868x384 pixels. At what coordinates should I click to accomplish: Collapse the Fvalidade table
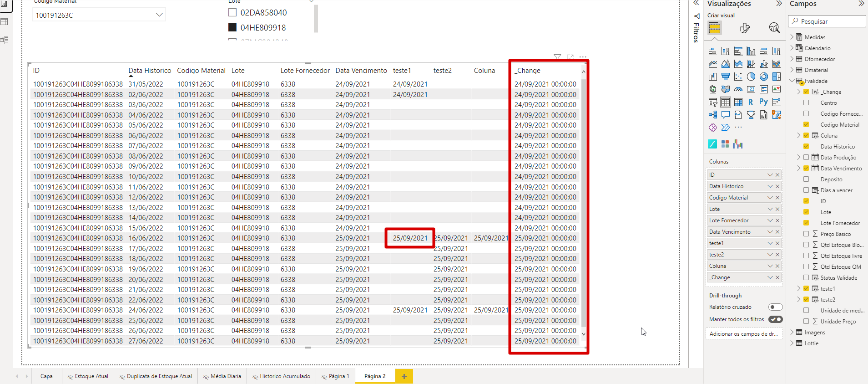tap(792, 81)
